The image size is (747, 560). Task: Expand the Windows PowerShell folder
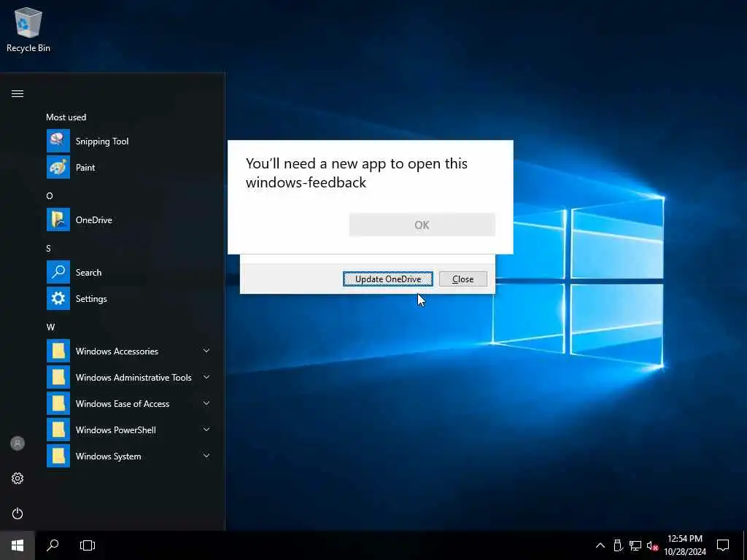click(128, 429)
